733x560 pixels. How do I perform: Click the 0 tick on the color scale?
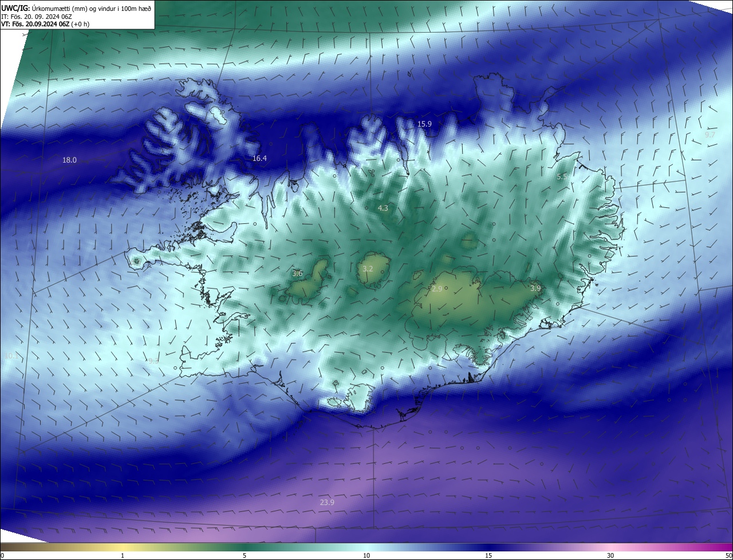click(x=2, y=555)
